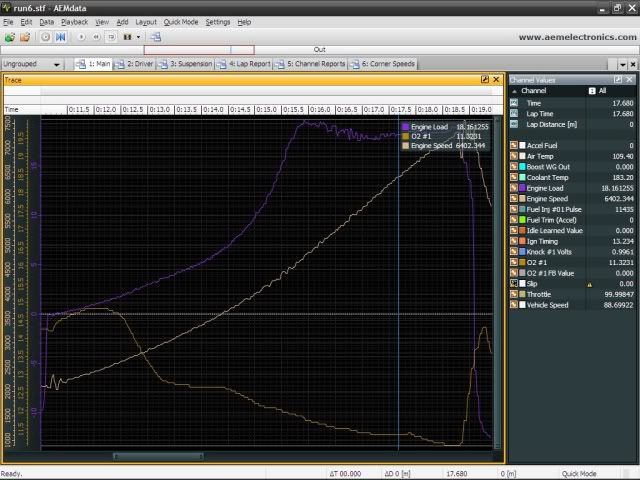640x480 pixels.
Task: Click the worksheet layout toolbar icon
Action: [156, 37]
